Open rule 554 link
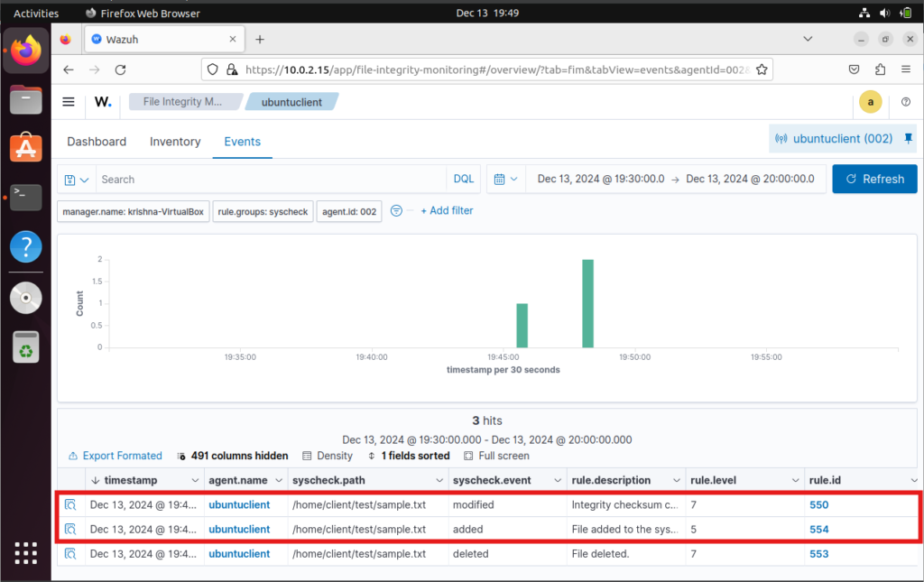 818,529
